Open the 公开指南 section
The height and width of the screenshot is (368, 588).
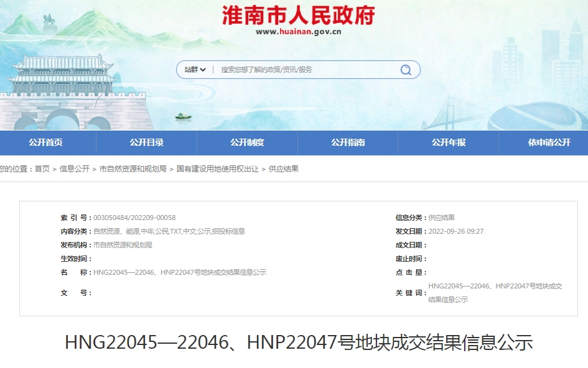point(348,142)
